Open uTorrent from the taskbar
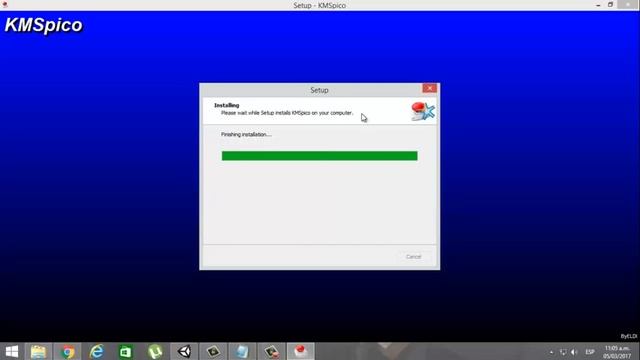640x360 pixels. pos(155,351)
